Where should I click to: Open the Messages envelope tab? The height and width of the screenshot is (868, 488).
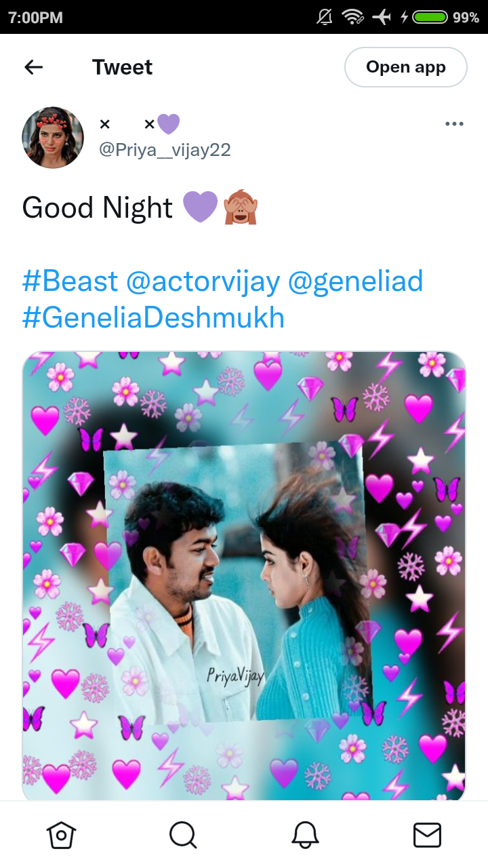(427, 835)
